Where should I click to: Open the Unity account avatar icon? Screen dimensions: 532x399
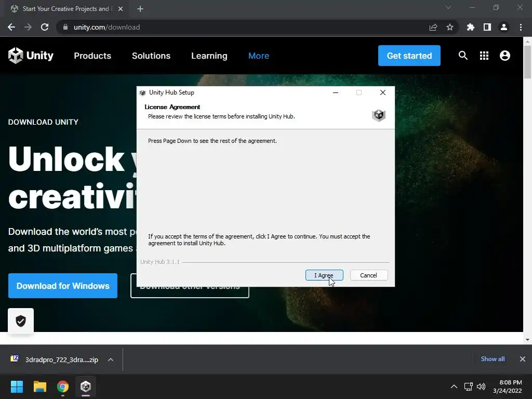click(x=505, y=56)
